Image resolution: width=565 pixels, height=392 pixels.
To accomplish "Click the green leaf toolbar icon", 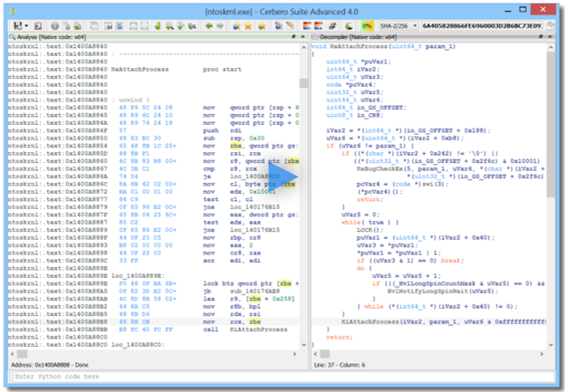I will (x=349, y=26).
